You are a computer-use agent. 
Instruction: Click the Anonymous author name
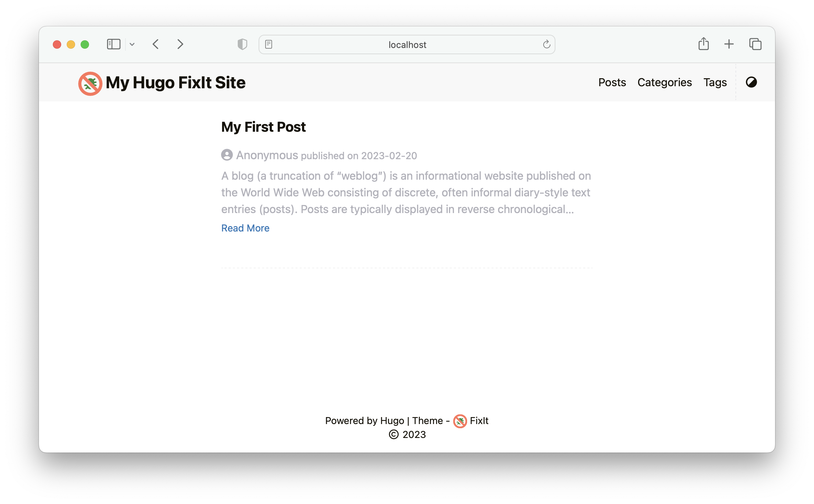pos(267,155)
